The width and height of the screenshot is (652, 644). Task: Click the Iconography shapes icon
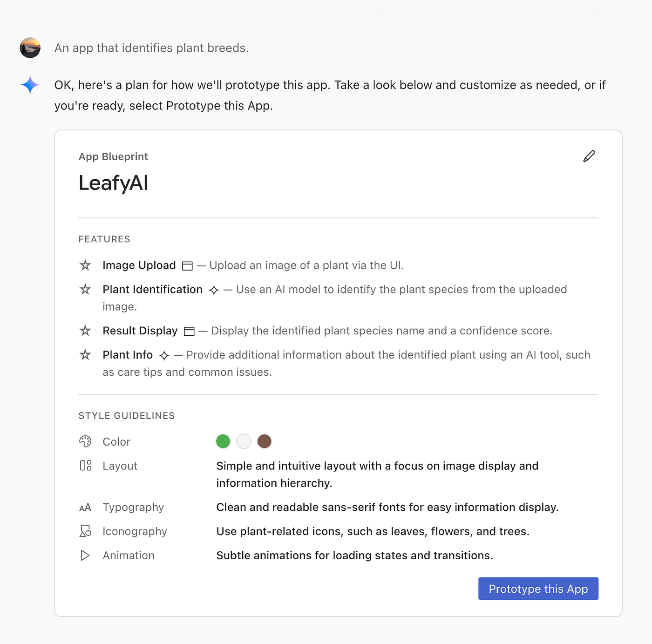pos(85,531)
